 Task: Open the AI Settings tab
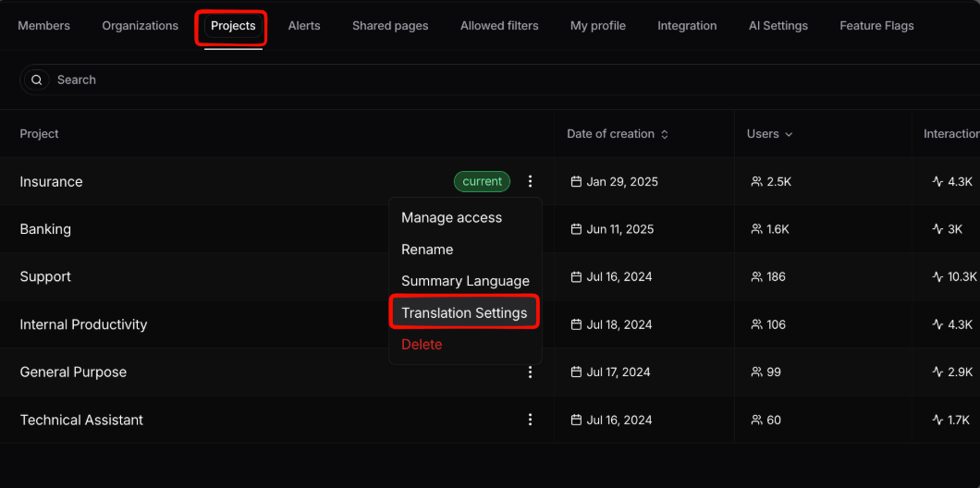(x=778, y=26)
